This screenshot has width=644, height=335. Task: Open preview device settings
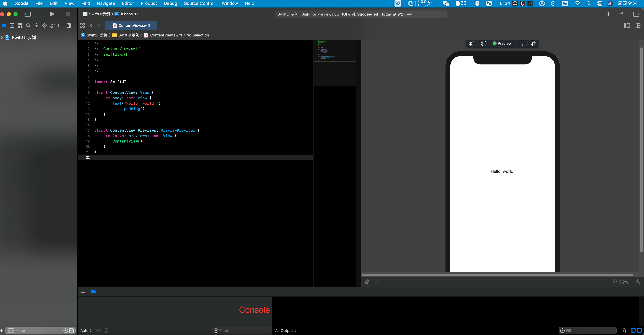[x=521, y=44]
